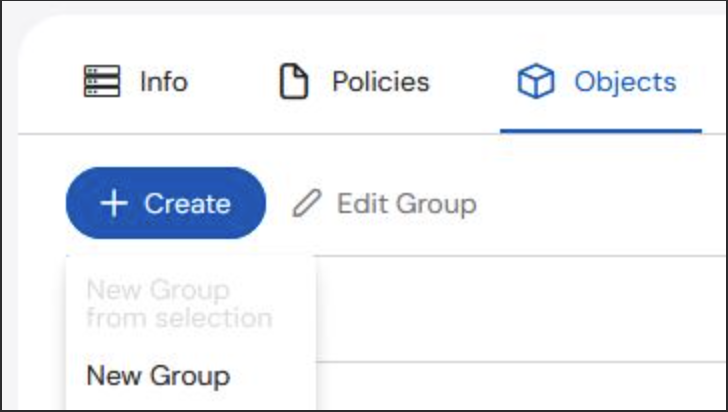
Task: Click the word Policies in the tab bar
Action: 381,82
